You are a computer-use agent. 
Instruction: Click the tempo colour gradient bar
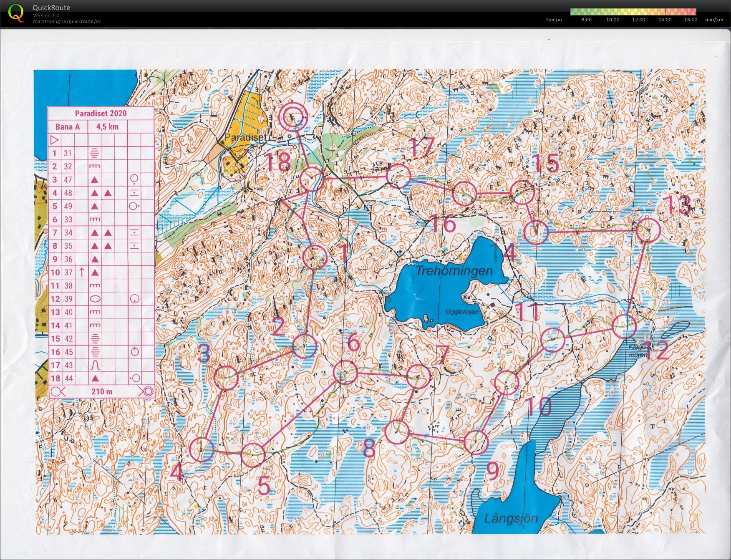633,12
